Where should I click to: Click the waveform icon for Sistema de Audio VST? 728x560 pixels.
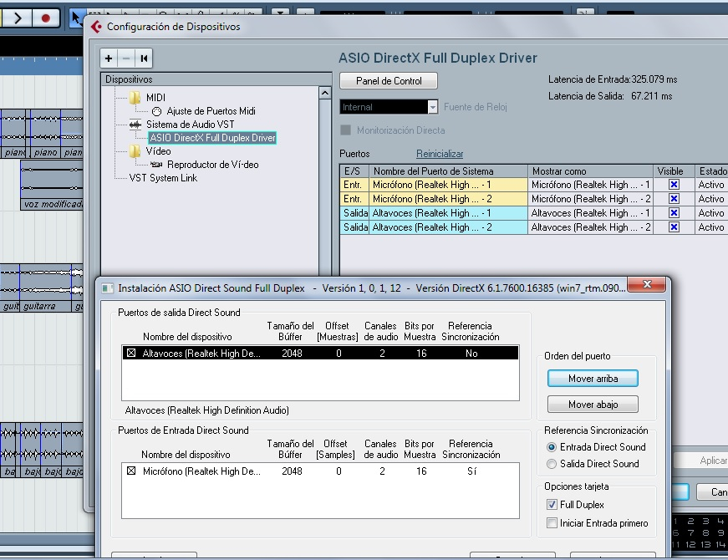click(135, 125)
